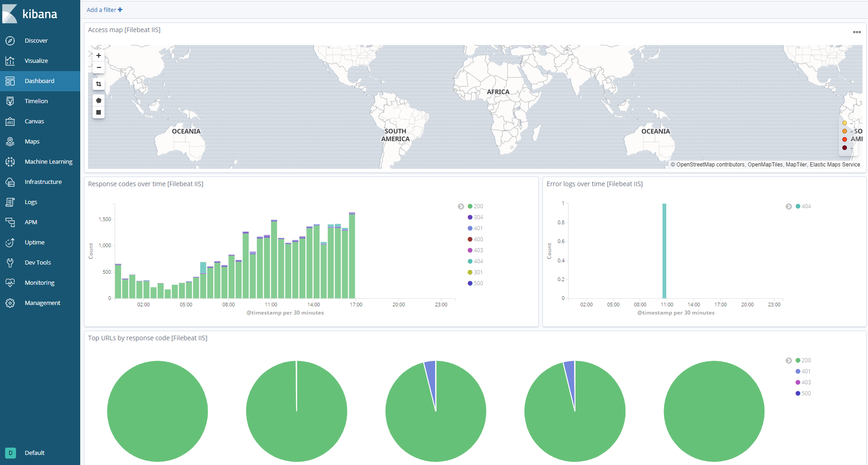This screenshot has height=465, width=868.
Task: Click 400 legend entry in Response codes
Action: [475, 239]
